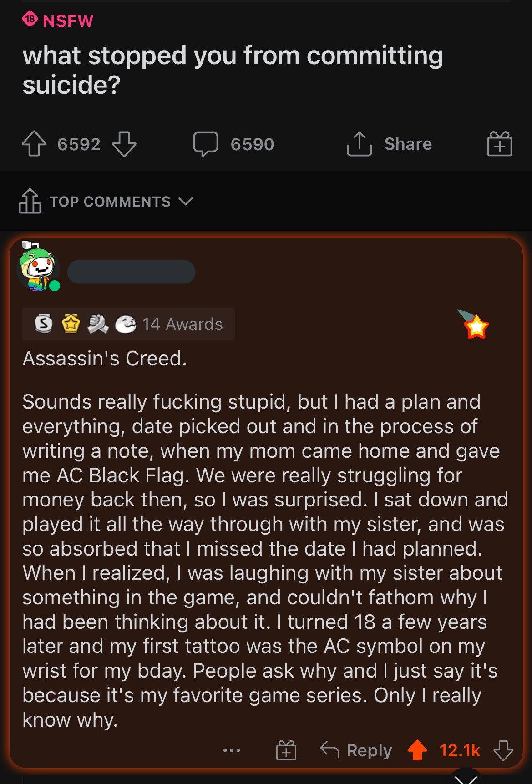Viewport: 532px width, 784px height.
Task: Toggle the orange upvote on the comment
Action: (417, 750)
